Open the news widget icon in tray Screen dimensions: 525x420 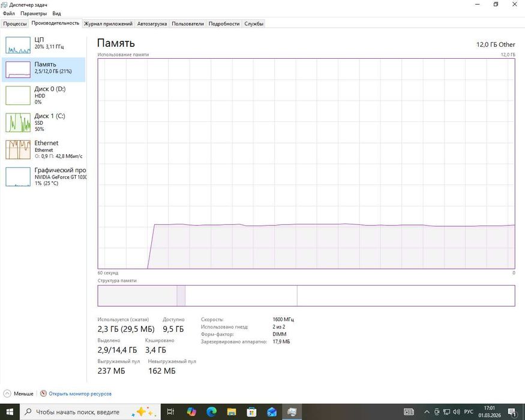point(409,412)
